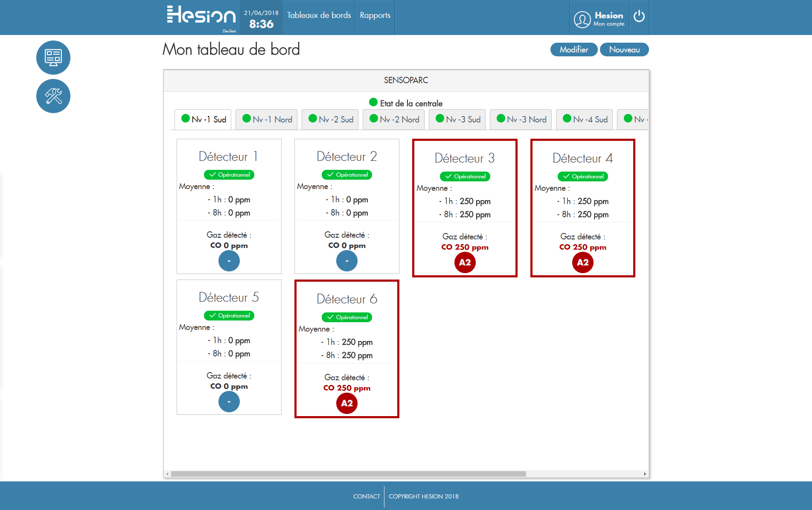This screenshot has width=812, height=510.
Task: Click the A2 alarm badge on Détecteur 4
Action: [x=582, y=262]
